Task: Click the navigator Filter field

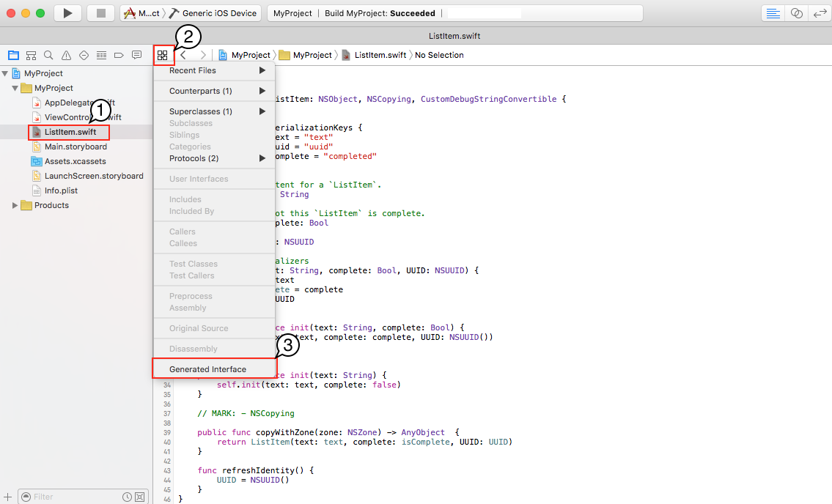Action: (73, 497)
